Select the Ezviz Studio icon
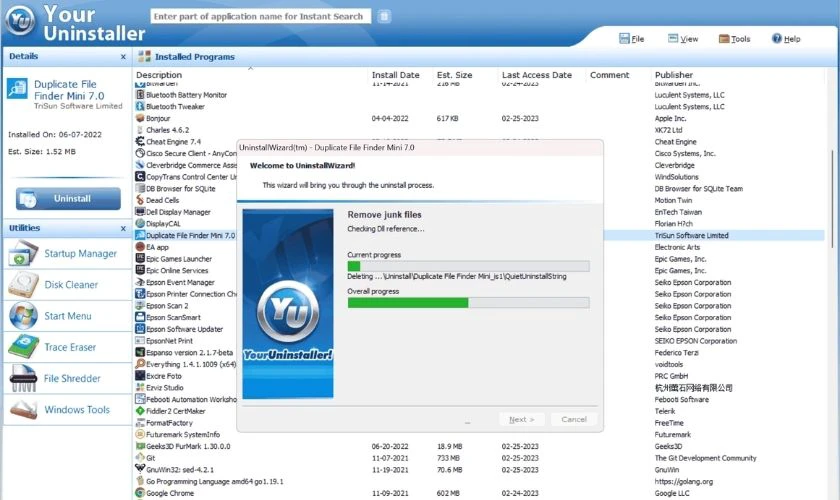Image resolution: width=840 pixels, height=500 pixels. (x=140, y=387)
